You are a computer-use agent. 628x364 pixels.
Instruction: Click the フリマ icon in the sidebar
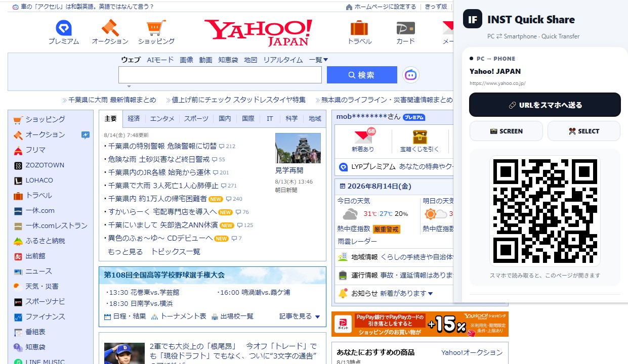click(x=18, y=150)
